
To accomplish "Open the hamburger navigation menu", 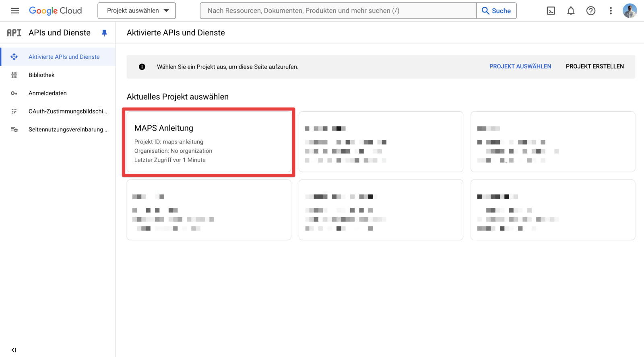I will coord(15,11).
